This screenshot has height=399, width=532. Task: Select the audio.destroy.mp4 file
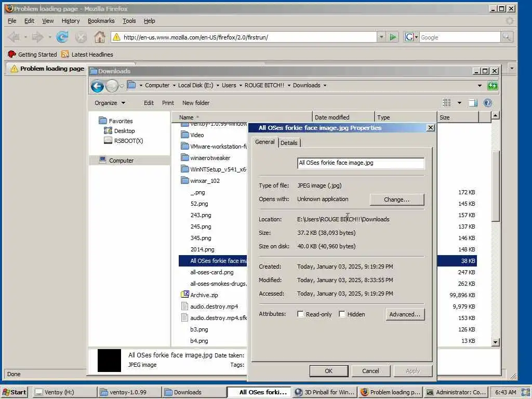click(x=209, y=307)
